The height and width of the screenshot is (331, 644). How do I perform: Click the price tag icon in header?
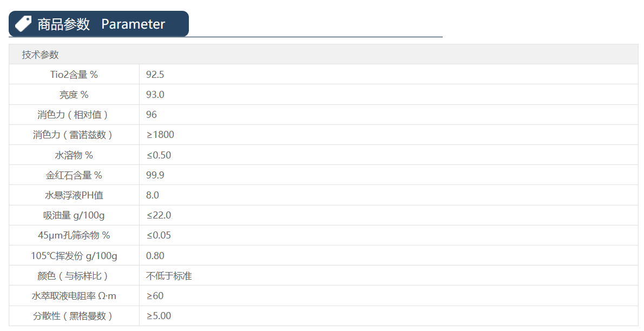[x=23, y=24]
